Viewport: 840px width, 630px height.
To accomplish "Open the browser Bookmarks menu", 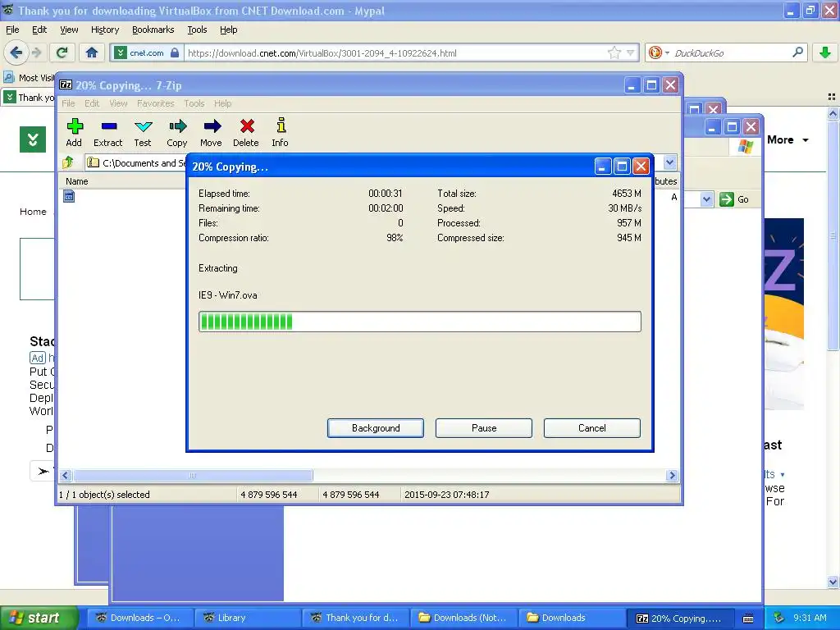I will (153, 30).
